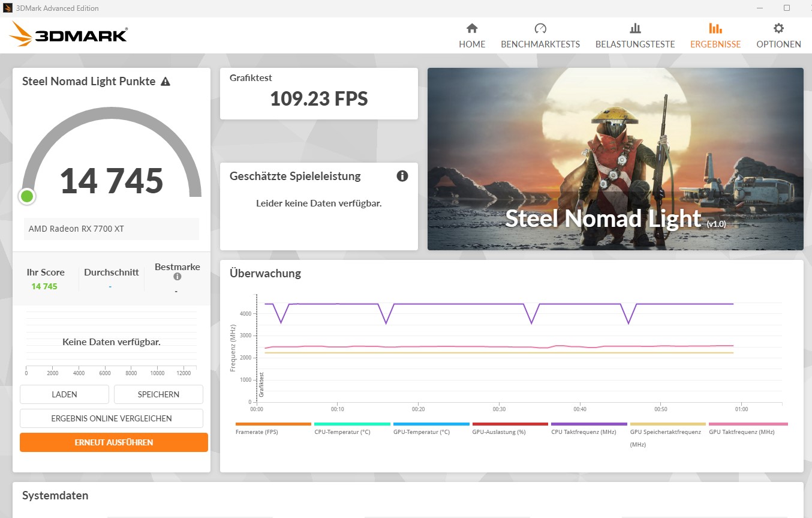Click the Systemdaten heading
812x518 pixels.
(x=55, y=495)
